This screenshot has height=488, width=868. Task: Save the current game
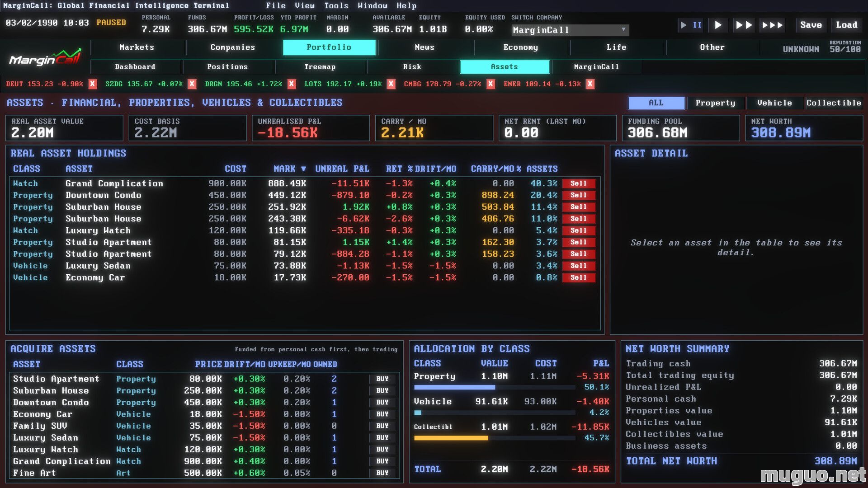point(811,25)
